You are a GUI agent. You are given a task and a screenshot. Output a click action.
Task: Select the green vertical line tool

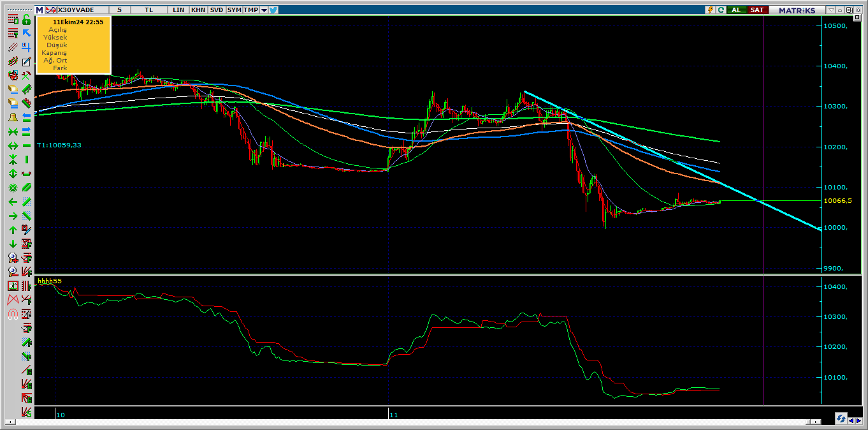tap(26, 159)
